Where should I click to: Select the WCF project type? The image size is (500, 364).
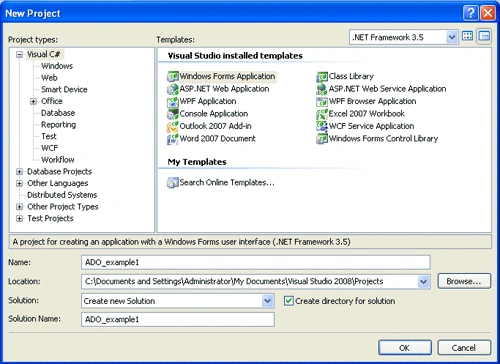(50, 148)
